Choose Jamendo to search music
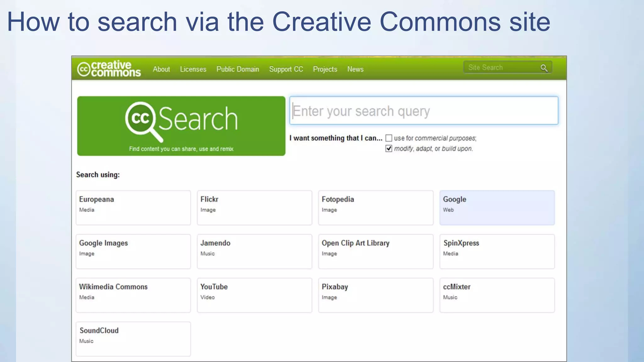 click(x=254, y=251)
